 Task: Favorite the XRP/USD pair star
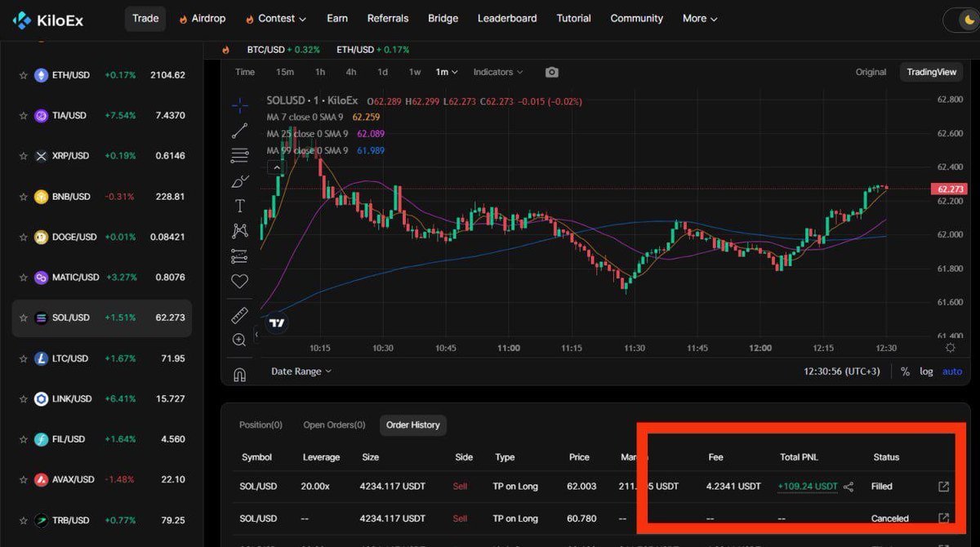24,156
